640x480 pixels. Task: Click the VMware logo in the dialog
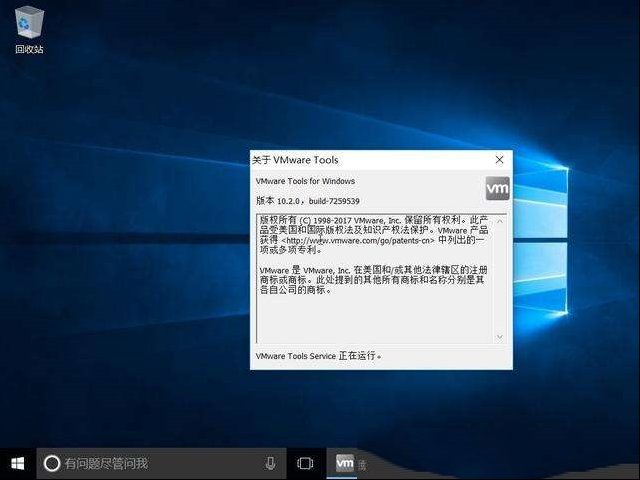(498, 189)
